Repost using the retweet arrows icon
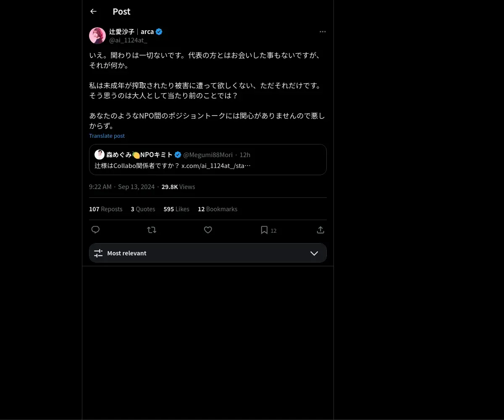This screenshot has width=504, height=420. point(152,230)
